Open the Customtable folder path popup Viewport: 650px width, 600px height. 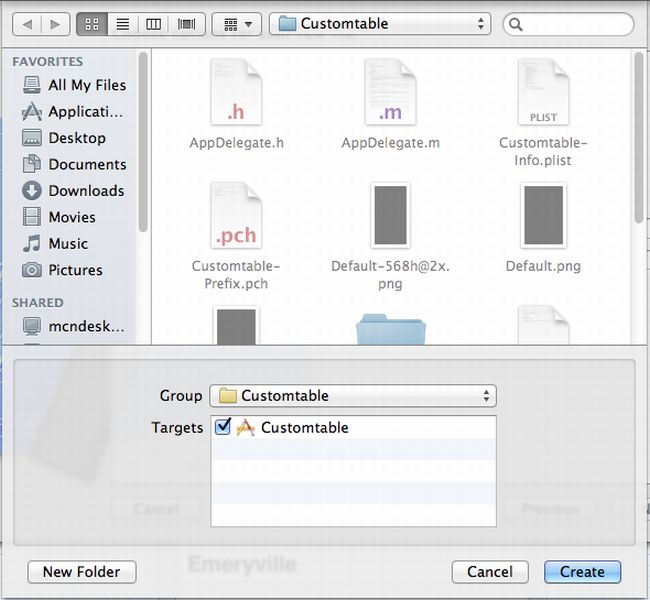tap(380, 24)
